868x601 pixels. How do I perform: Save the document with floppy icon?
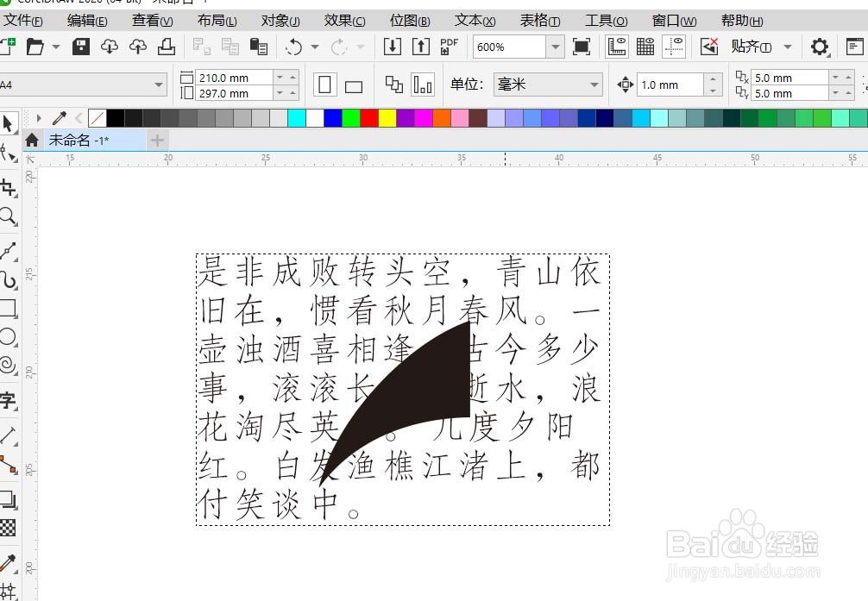[x=81, y=47]
